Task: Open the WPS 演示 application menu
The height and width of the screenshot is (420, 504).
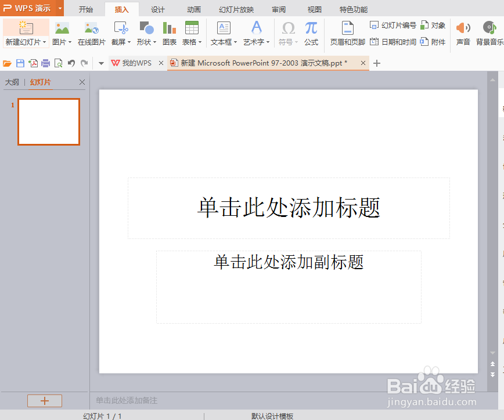Action: click(x=28, y=8)
